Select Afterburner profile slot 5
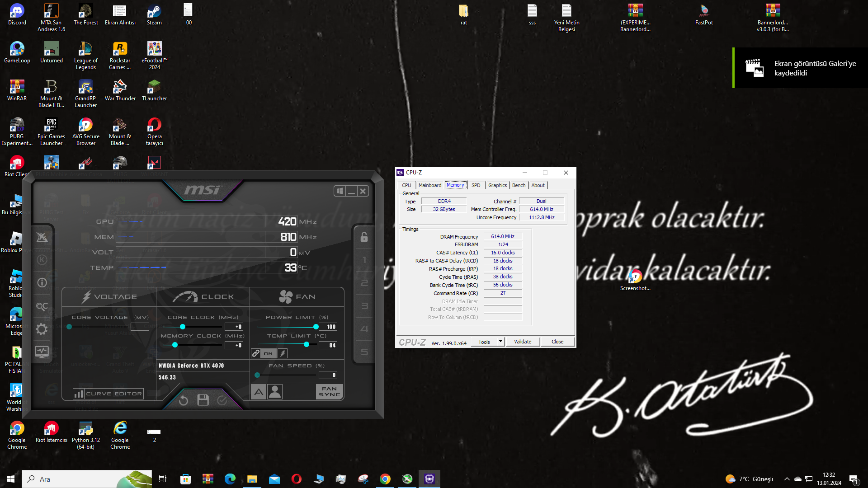Image resolution: width=868 pixels, height=488 pixels. pos(364,352)
